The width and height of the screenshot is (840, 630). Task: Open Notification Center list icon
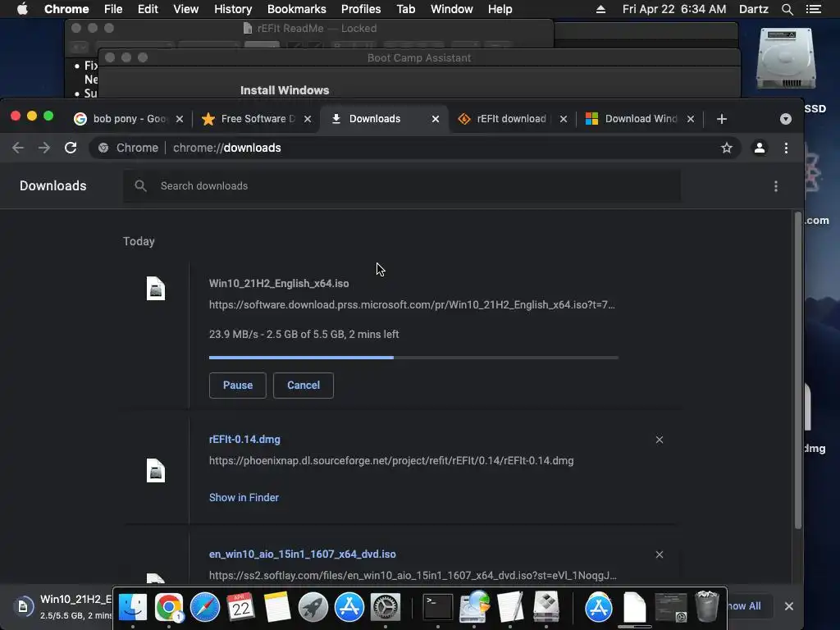click(x=813, y=9)
